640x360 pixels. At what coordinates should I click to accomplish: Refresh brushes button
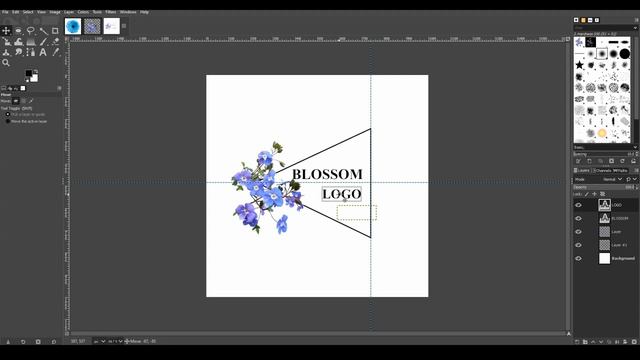[x=622, y=161]
